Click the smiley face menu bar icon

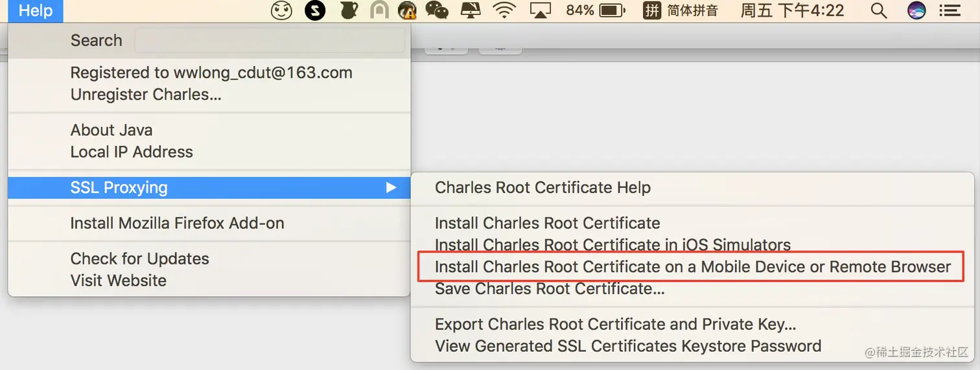tap(281, 10)
